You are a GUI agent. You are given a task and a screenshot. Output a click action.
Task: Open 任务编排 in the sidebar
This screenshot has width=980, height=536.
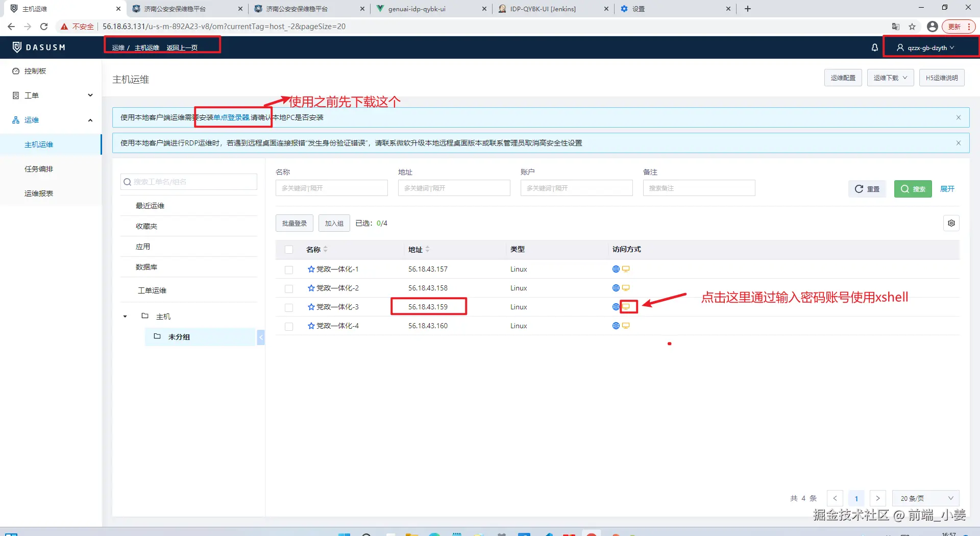point(39,169)
